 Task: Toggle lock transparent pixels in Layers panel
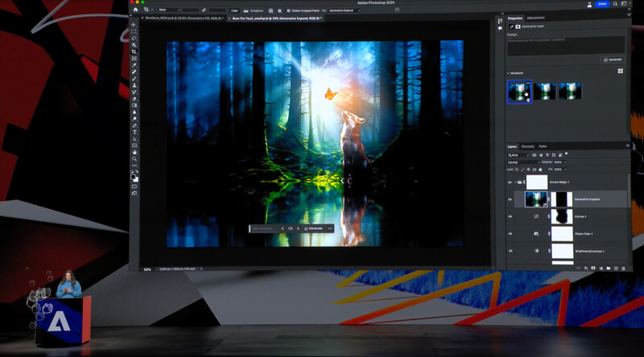[517, 170]
